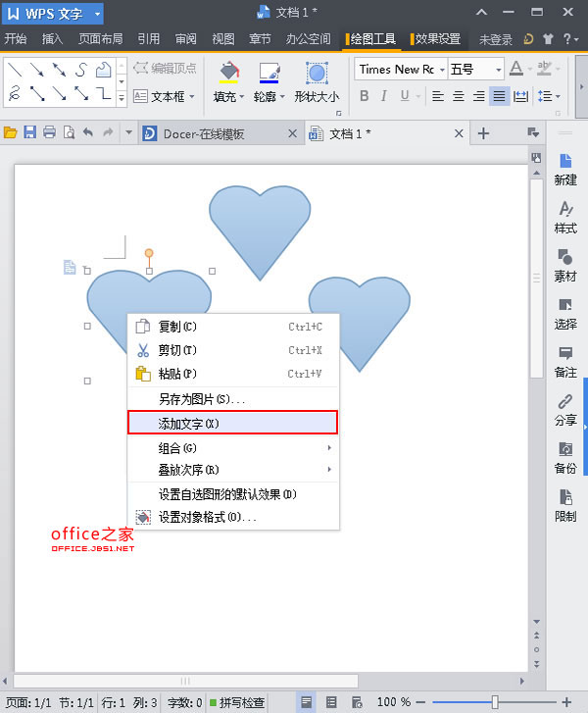The height and width of the screenshot is (713, 588).
Task: Set center text alignment
Action: pos(458,96)
